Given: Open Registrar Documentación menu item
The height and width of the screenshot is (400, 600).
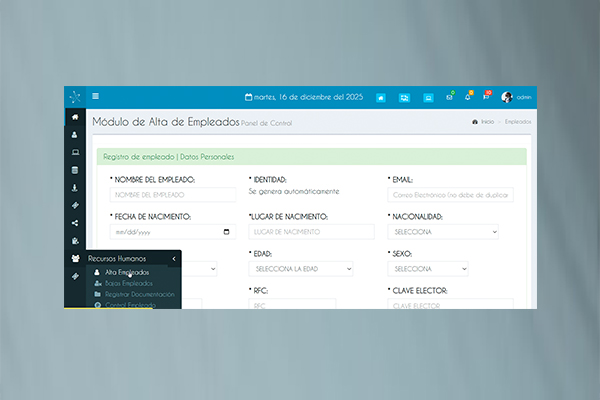Looking at the screenshot, I should click(x=139, y=295).
